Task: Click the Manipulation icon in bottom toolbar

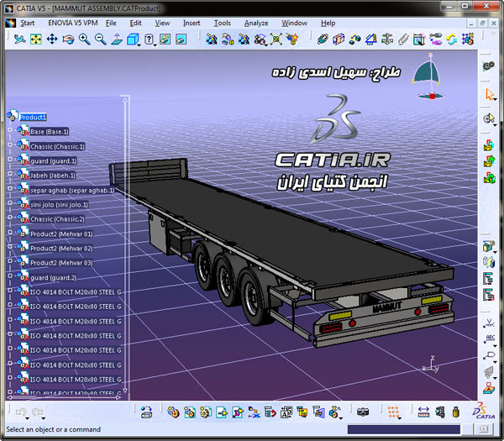Action: coord(146,412)
